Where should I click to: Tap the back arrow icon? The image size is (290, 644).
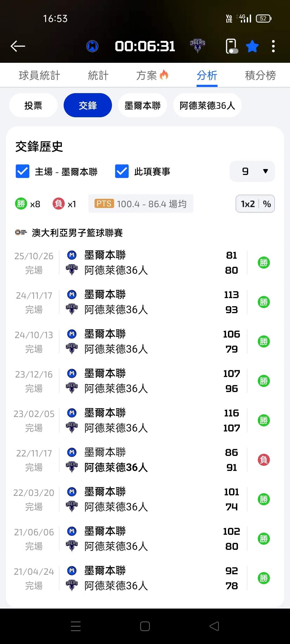(18, 46)
